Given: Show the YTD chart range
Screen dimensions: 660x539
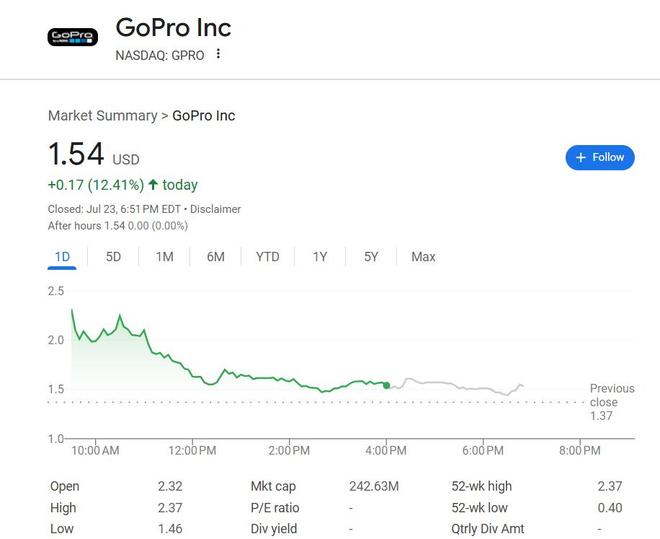Looking at the screenshot, I should pos(268,257).
